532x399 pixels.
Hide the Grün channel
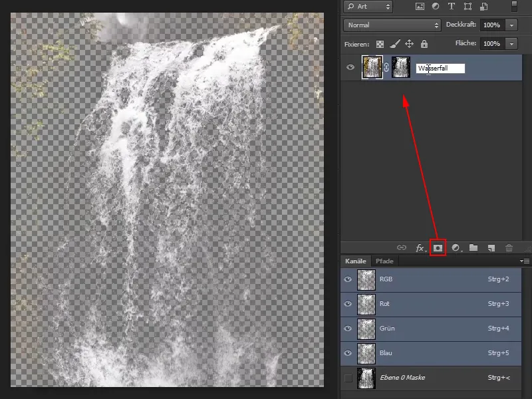[348, 329]
